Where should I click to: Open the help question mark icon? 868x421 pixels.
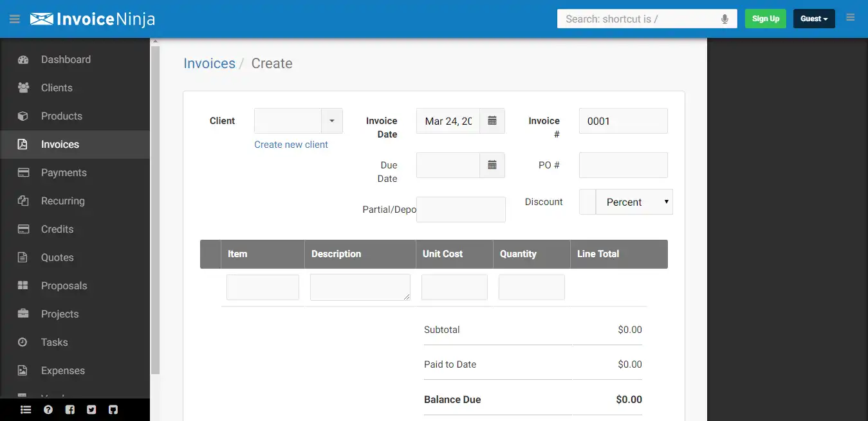point(48,409)
